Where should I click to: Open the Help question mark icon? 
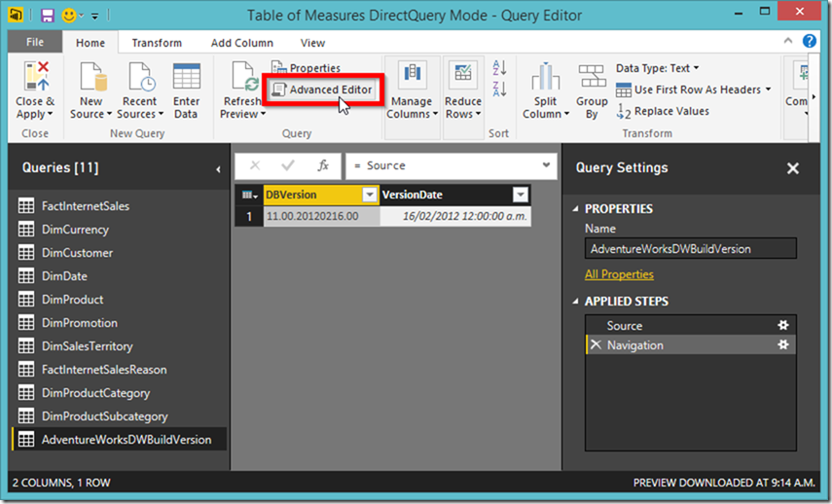click(x=810, y=41)
